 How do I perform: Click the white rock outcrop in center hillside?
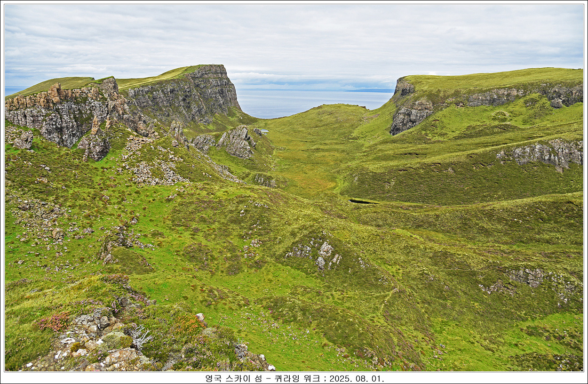(325, 254)
